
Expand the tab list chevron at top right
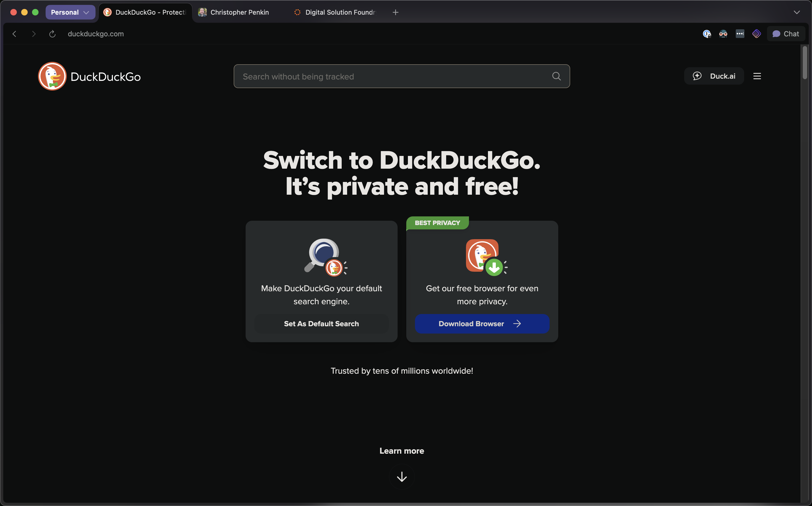[797, 12]
